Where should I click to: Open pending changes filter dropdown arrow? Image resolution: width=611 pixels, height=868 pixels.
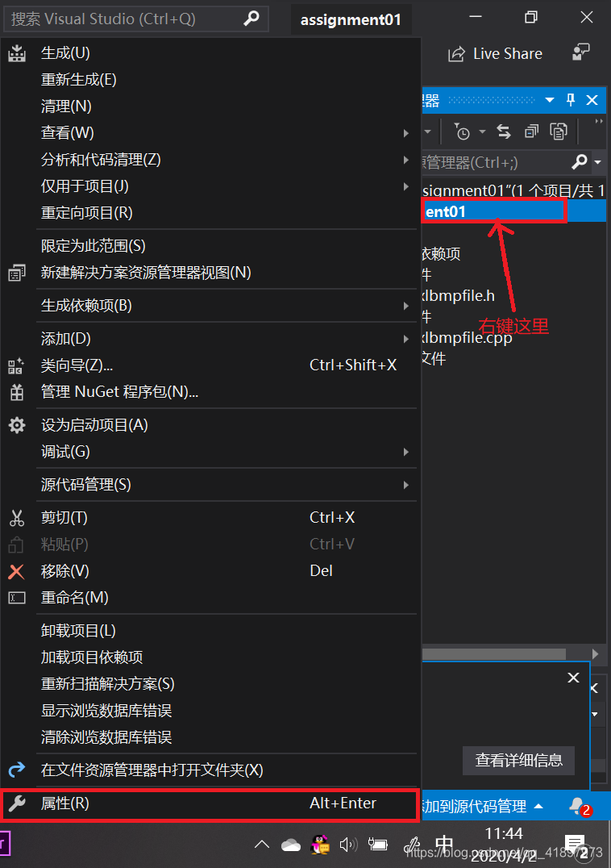tap(482, 131)
